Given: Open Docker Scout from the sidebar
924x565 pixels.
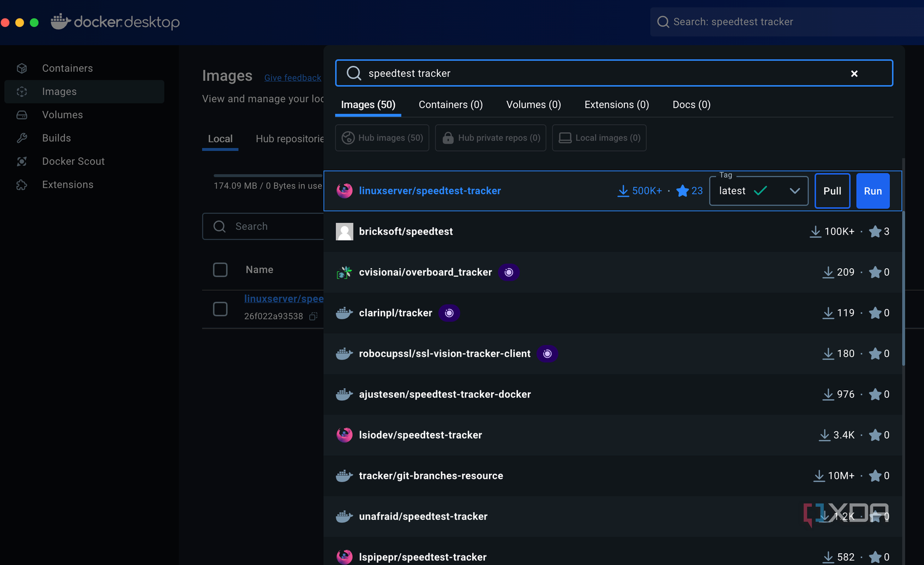Looking at the screenshot, I should (x=73, y=161).
